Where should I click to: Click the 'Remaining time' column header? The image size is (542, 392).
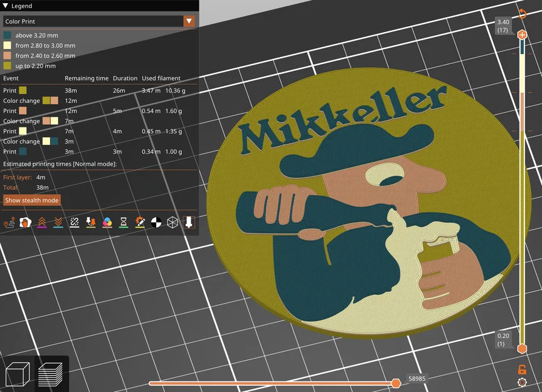coord(87,78)
